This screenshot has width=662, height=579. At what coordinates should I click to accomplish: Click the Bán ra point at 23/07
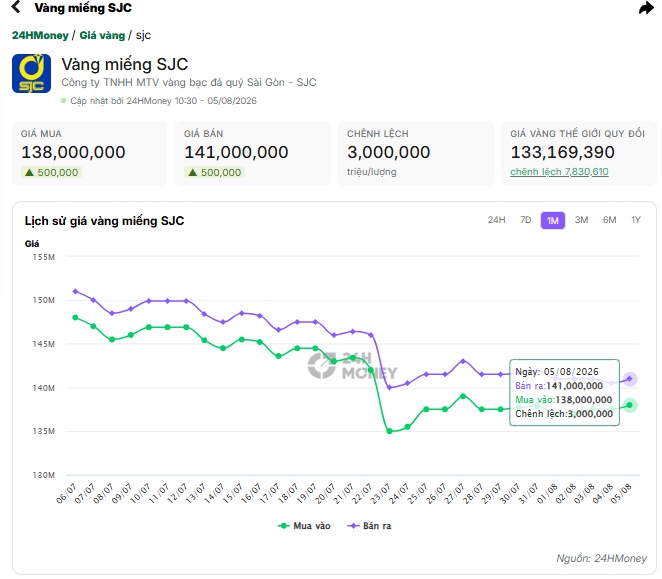pyautogui.click(x=389, y=387)
